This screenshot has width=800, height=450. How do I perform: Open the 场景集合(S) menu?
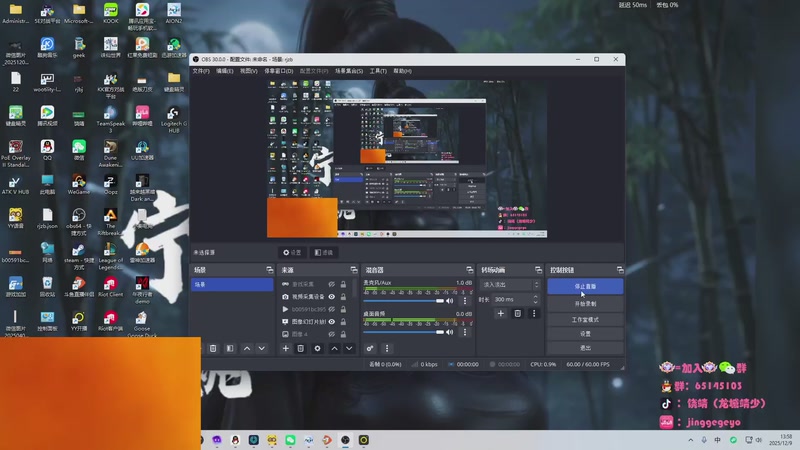coord(349,71)
